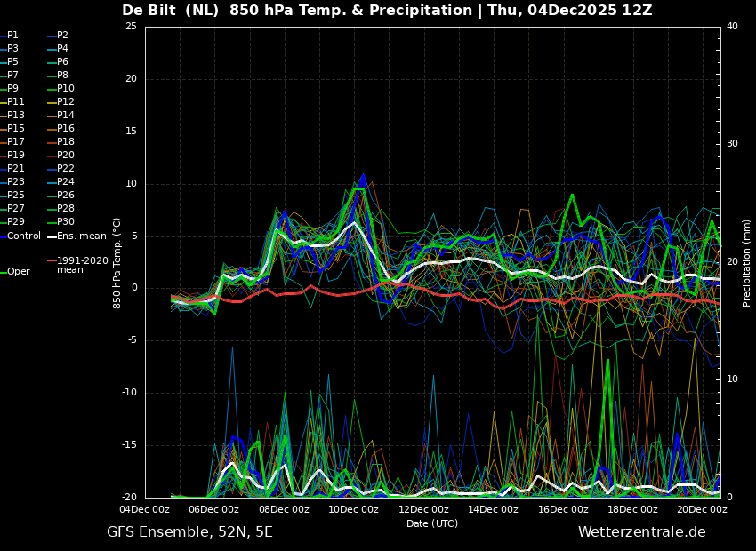Click legend item P27
The height and width of the screenshot is (551, 756).
click(x=12, y=209)
